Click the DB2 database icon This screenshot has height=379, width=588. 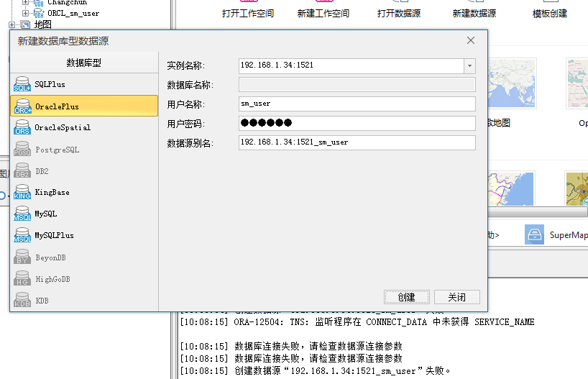tap(22, 170)
